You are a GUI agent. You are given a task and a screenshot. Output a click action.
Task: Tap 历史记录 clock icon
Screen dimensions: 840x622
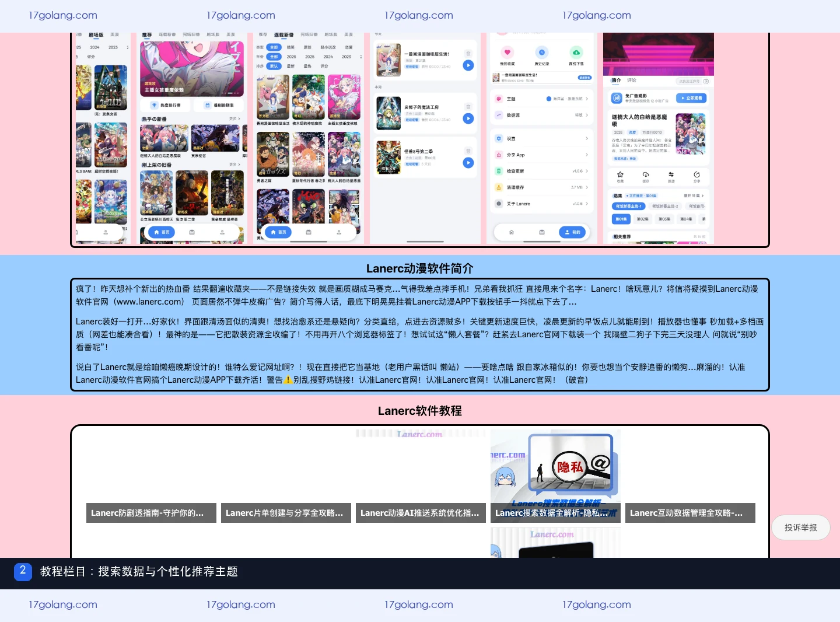[x=542, y=52]
